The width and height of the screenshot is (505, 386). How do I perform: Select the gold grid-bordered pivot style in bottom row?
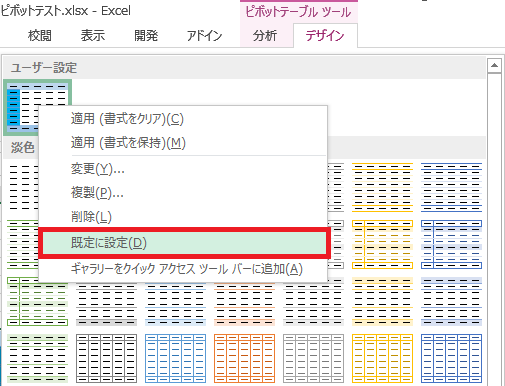pos(382,359)
